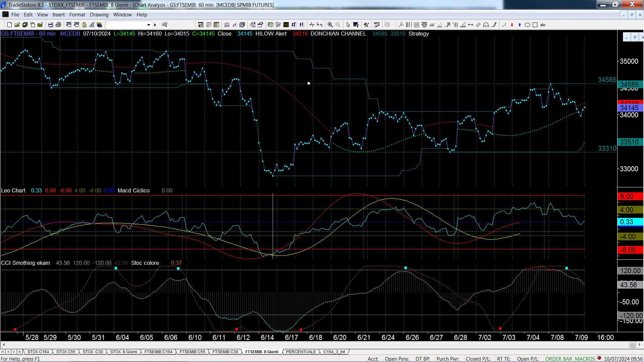Select the red down arrow drawing tool

coord(512,25)
